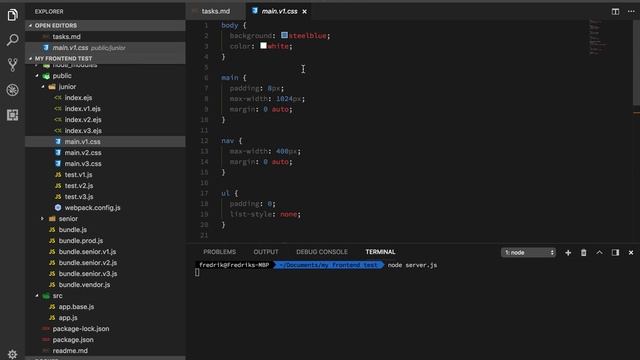Create a new terminal with plus icon
Image resolution: width=640 pixels, height=360 pixels.
[568, 253]
